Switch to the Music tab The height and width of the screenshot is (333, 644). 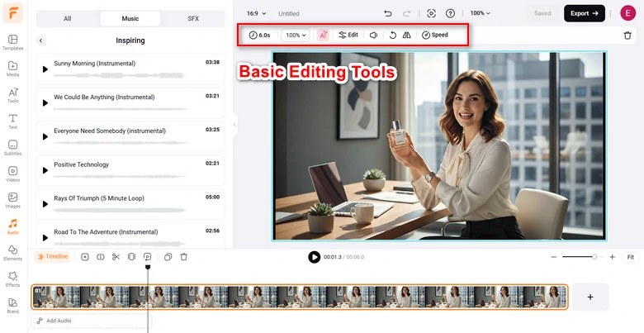click(x=130, y=18)
